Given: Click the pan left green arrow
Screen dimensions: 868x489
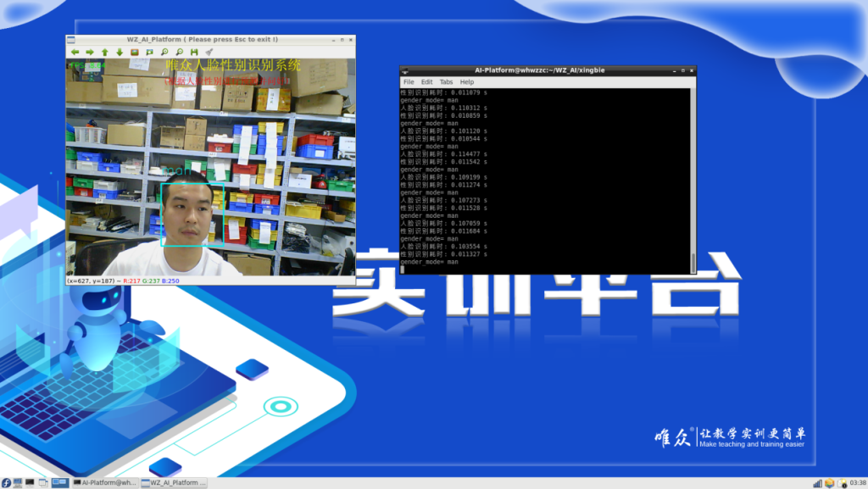Looking at the screenshot, I should pos(75,52).
